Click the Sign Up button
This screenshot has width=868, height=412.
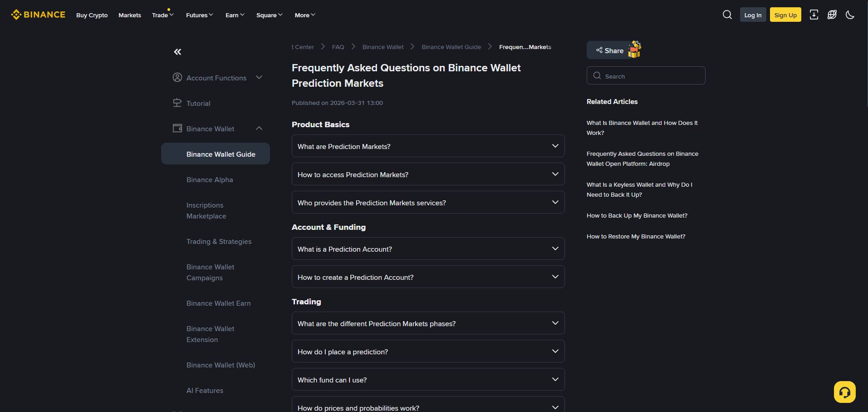[x=785, y=15]
